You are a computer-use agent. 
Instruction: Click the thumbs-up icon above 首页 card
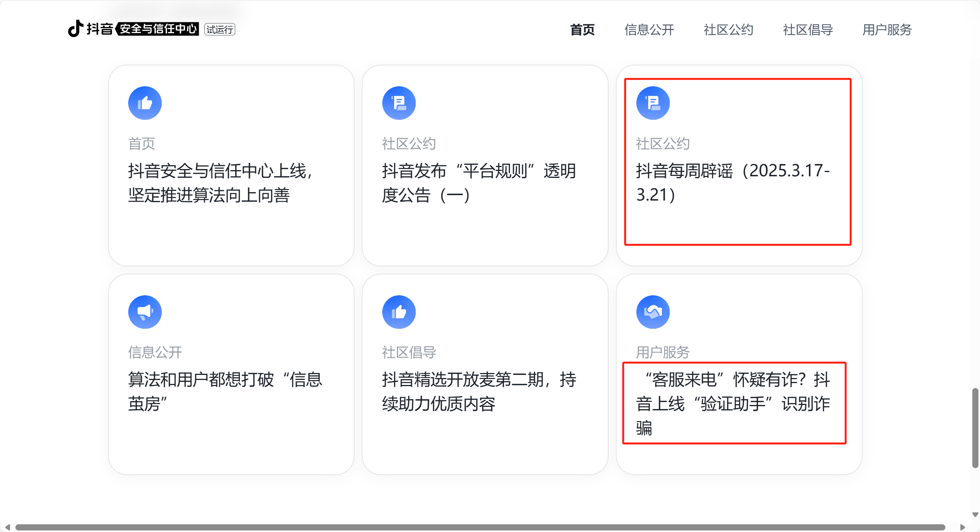point(145,103)
